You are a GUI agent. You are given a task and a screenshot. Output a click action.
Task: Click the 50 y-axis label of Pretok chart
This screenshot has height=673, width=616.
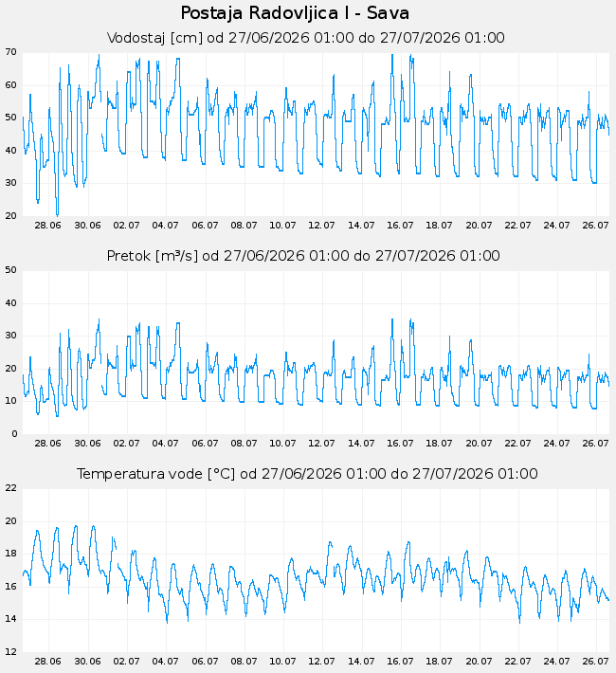click(11, 270)
